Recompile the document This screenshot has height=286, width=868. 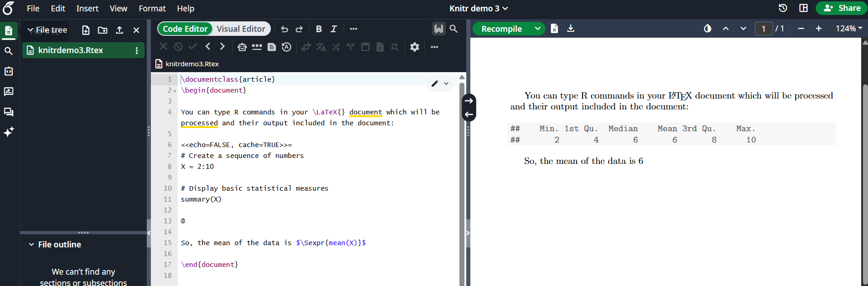(x=501, y=29)
